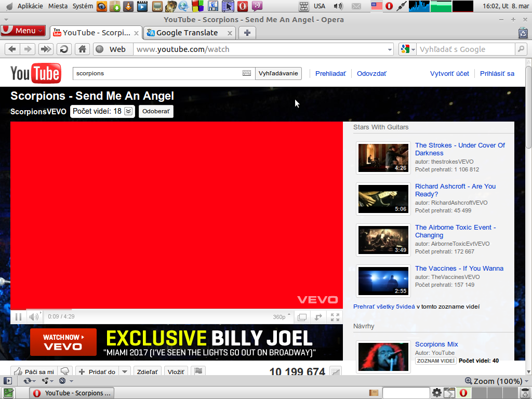
Task: Reload the current YouTube page
Action: [x=64, y=49]
